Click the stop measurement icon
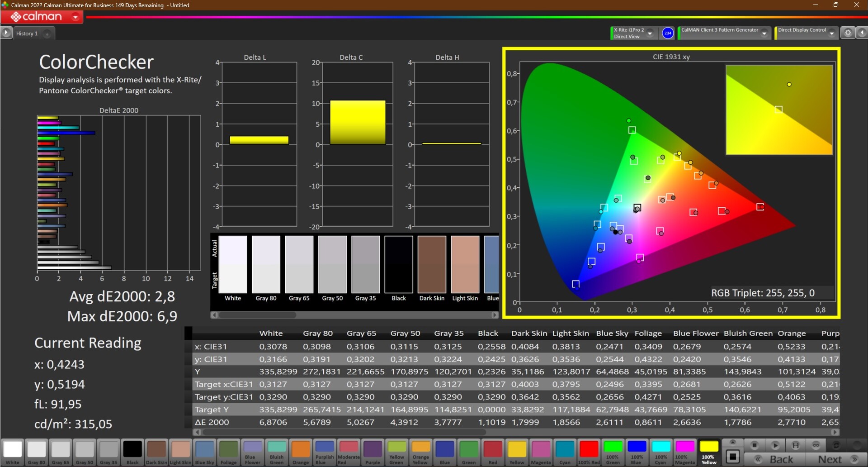 [x=754, y=445]
